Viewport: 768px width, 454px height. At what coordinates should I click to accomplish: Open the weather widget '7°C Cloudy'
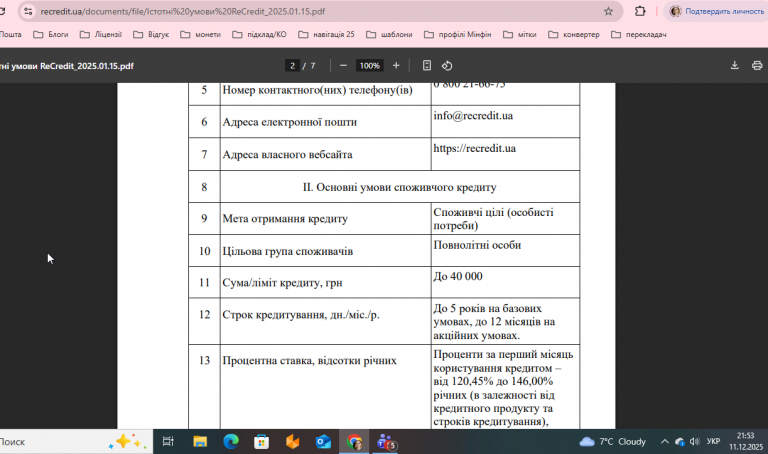tap(613, 442)
